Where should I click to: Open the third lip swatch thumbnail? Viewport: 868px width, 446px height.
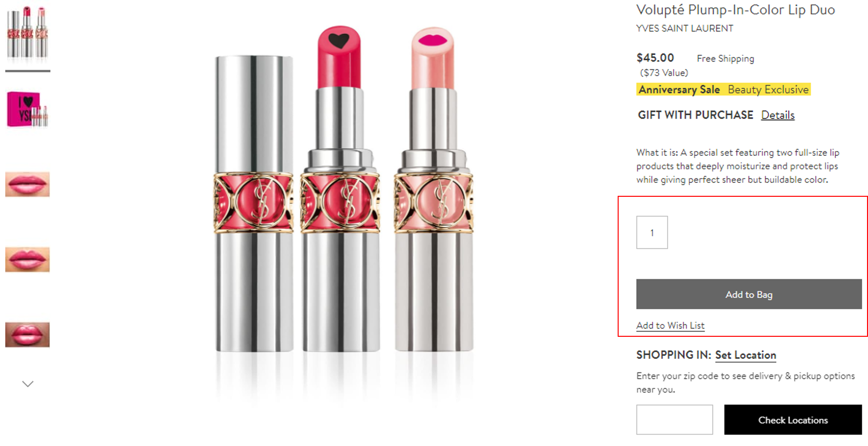27,334
